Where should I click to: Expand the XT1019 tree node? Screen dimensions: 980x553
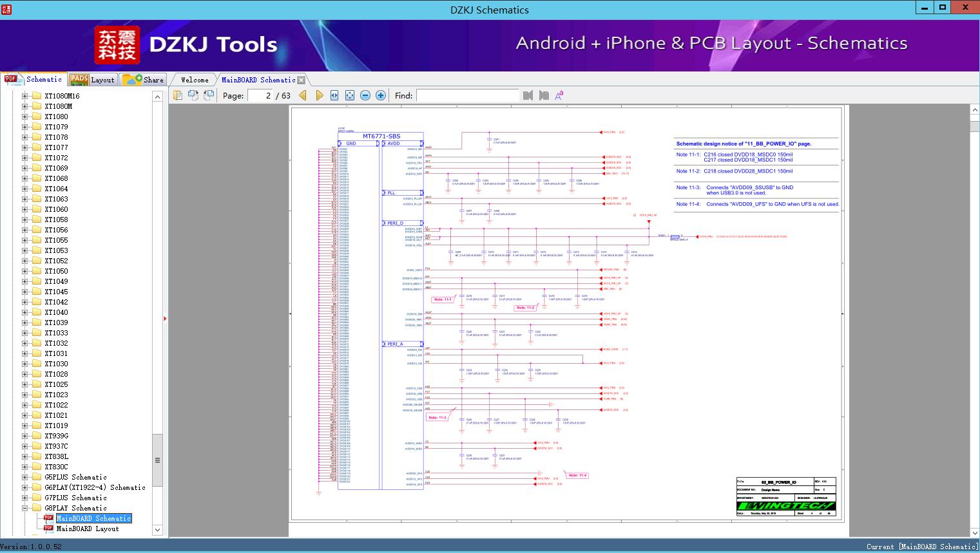(24, 426)
